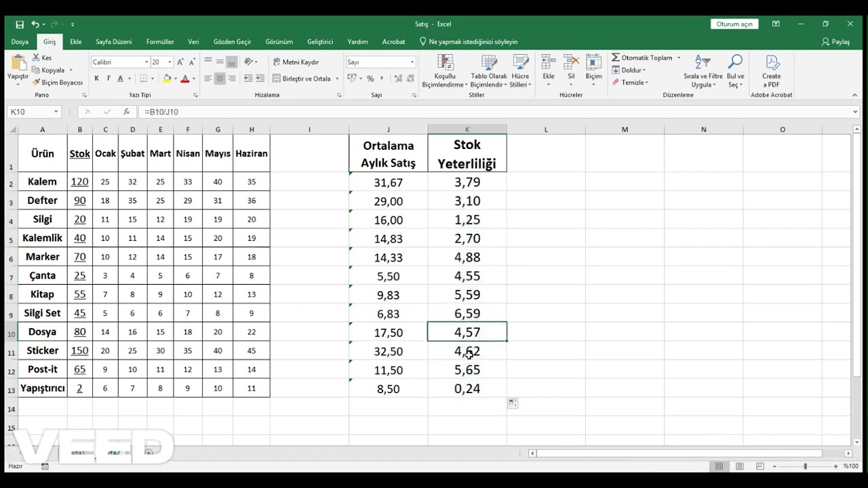Toggle italic T formatting
This screenshot has width=868, height=488.
[x=108, y=79]
